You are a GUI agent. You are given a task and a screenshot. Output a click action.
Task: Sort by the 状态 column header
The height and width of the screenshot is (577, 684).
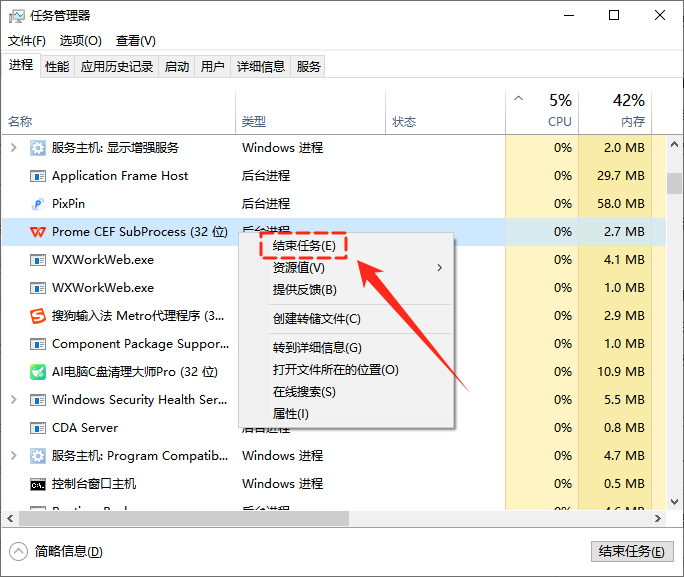coord(445,113)
